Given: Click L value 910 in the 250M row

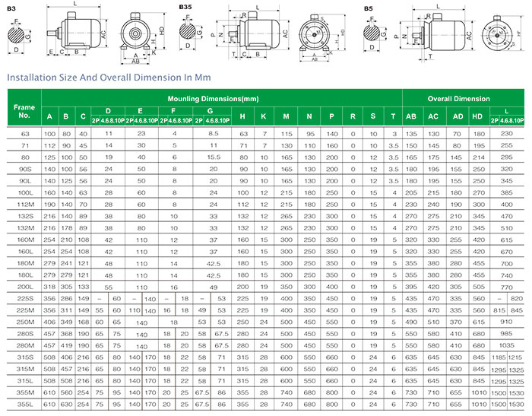Looking at the screenshot, I should click(x=506, y=322).
